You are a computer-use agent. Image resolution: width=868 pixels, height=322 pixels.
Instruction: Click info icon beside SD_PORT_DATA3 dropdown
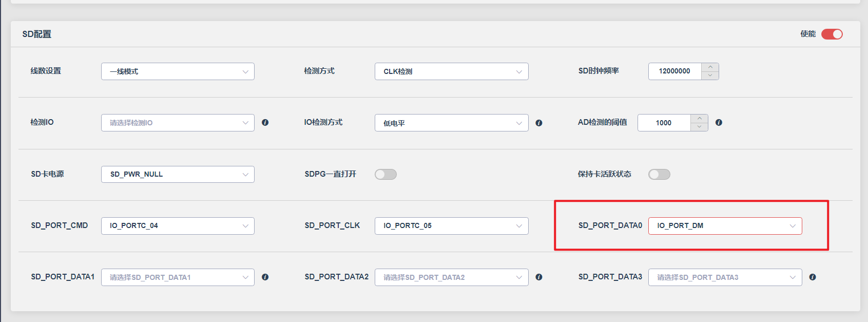[813, 277]
